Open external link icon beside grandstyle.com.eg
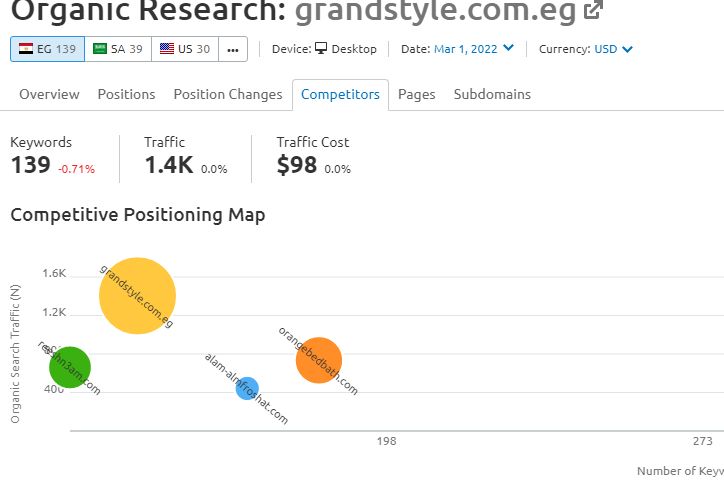The image size is (724, 486). pyautogui.click(x=593, y=11)
